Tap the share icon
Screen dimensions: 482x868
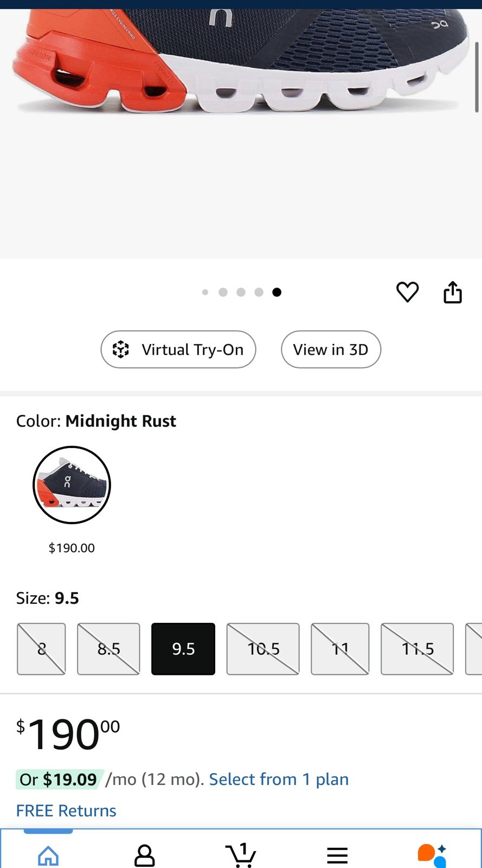453,292
